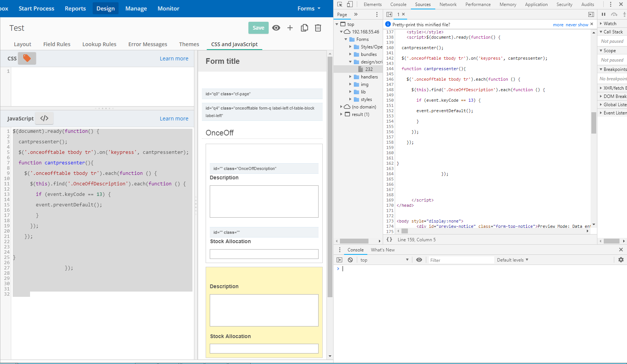The width and height of the screenshot is (627, 364).
Task: Expand the handlers folder in tree
Action: pos(350,77)
